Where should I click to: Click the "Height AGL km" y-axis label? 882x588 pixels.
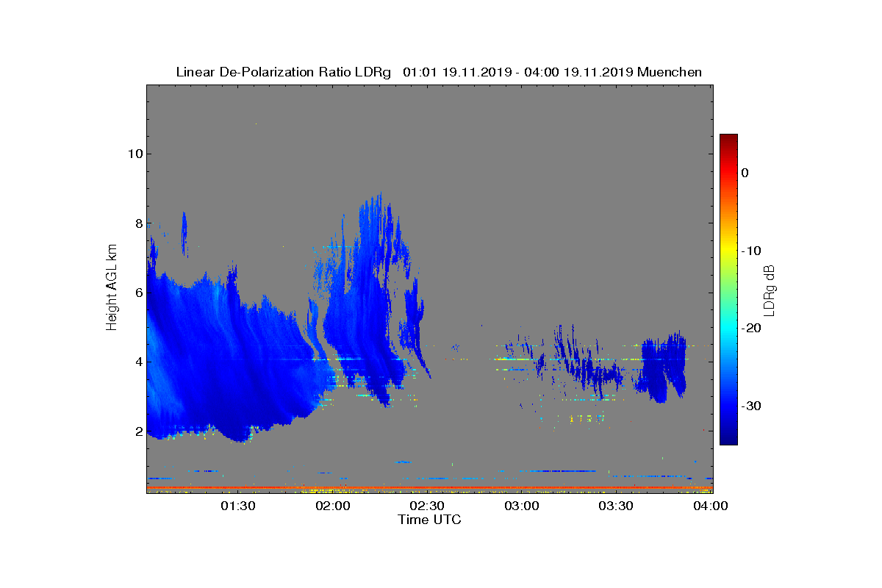click(112, 289)
